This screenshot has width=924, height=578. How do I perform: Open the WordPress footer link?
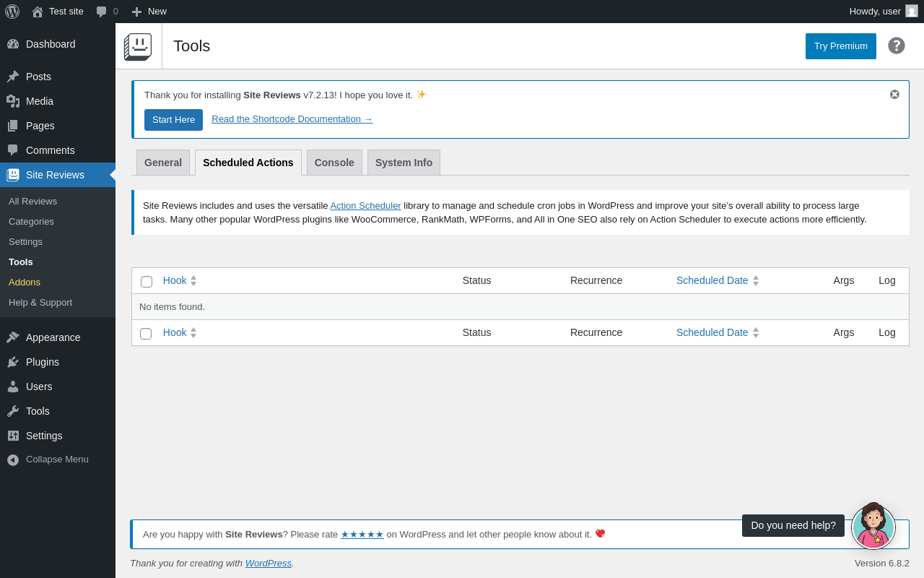pyautogui.click(x=269, y=563)
